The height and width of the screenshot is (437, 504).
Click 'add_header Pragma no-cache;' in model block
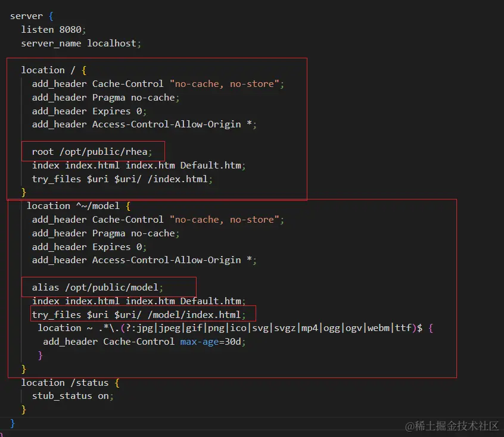(x=105, y=233)
